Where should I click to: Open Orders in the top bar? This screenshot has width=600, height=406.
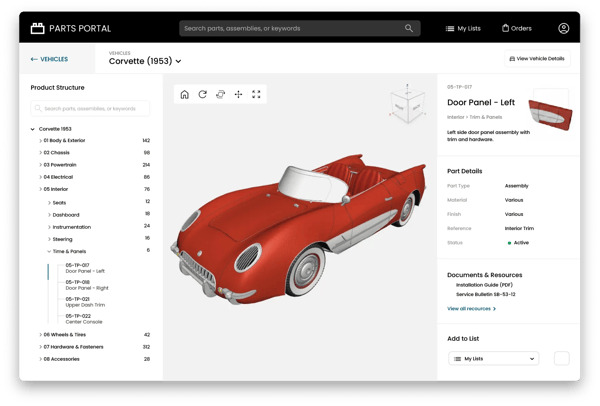coord(517,28)
